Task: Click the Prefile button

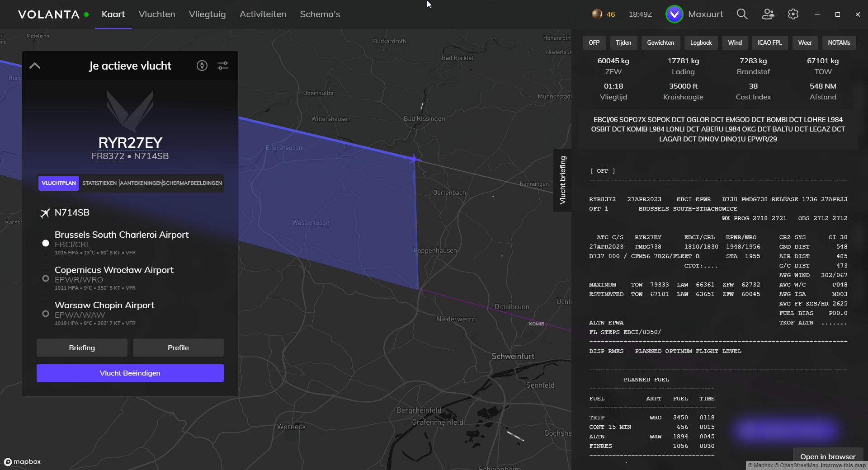Action: coord(178,348)
